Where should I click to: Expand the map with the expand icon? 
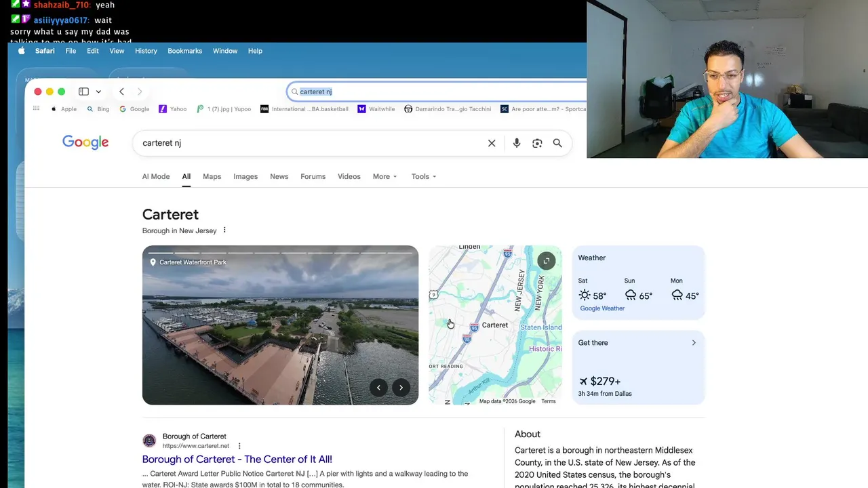547,261
